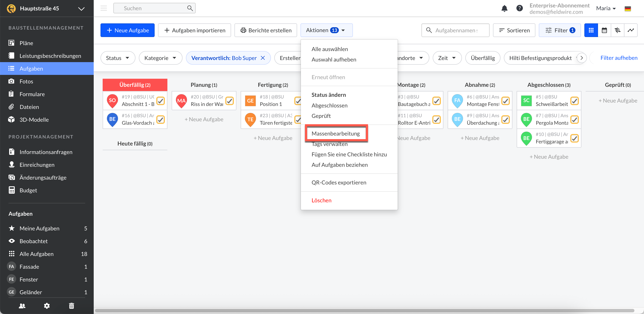Click the trash bin icon in sidebar
644x314 pixels.
point(72,306)
